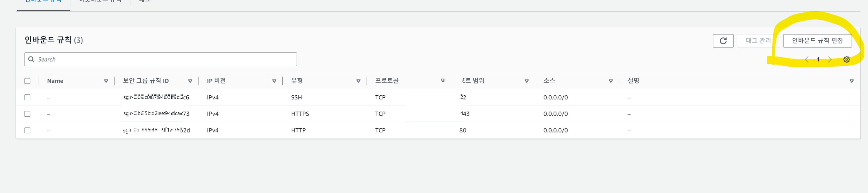This screenshot has width=868, height=193.
Task: Focus the Search input field
Action: [160, 59]
